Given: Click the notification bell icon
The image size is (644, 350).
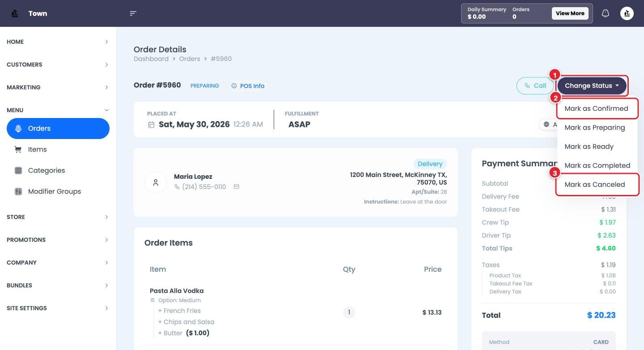Looking at the screenshot, I should click(606, 13).
